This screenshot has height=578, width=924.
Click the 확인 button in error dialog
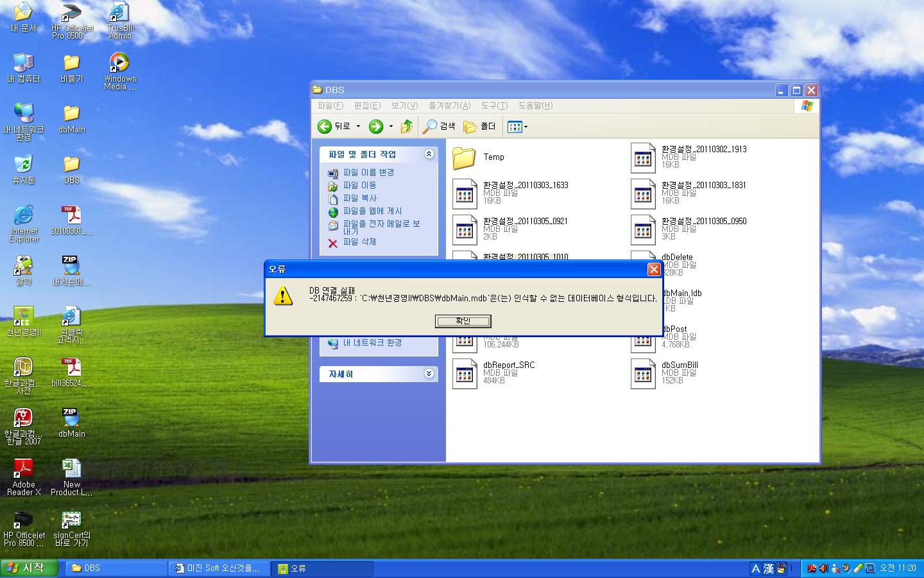[463, 321]
